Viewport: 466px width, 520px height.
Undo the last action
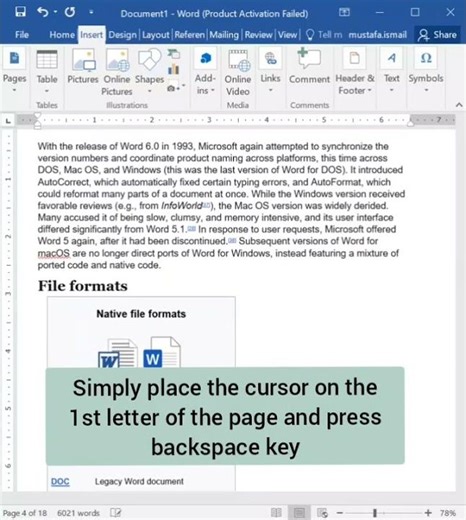click(x=43, y=12)
